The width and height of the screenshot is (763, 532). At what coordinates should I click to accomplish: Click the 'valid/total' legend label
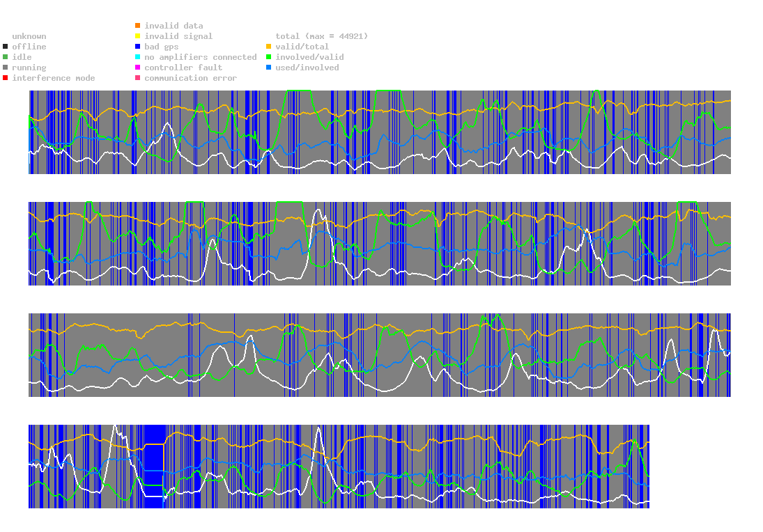[x=302, y=47]
